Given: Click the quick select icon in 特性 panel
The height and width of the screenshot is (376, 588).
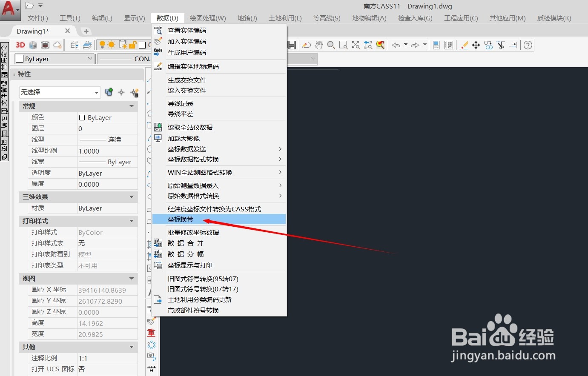Looking at the screenshot, I should [x=135, y=92].
